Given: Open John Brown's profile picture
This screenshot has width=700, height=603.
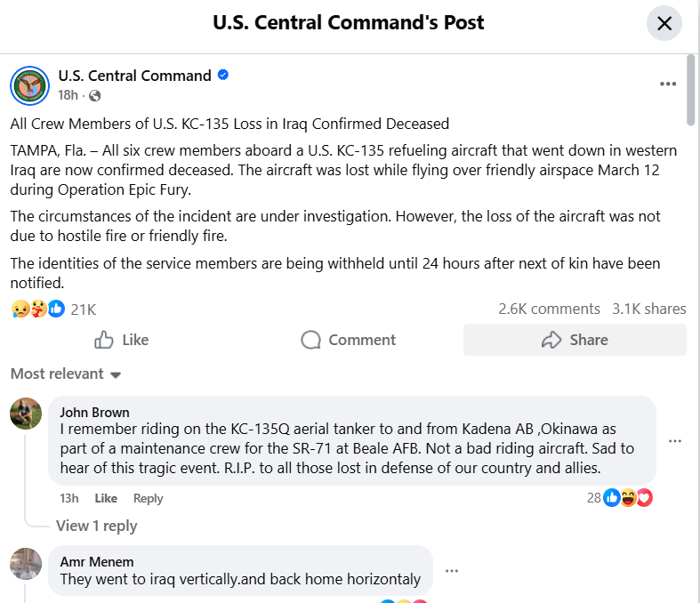Looking at the screenshot, I should pos(26,414).
